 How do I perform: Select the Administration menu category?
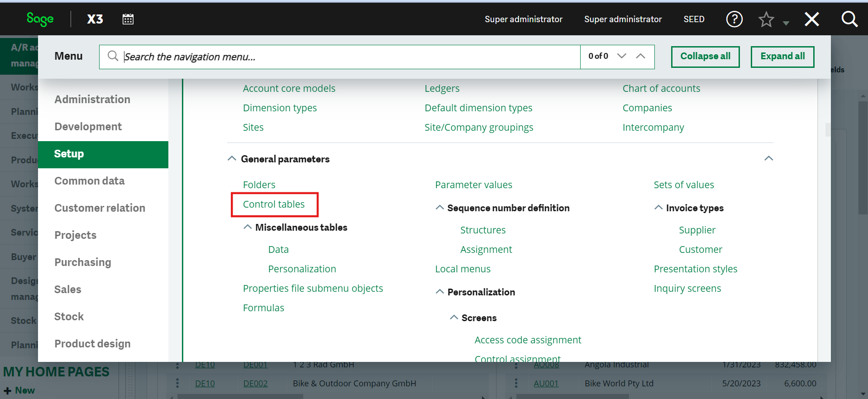[92, 100]
